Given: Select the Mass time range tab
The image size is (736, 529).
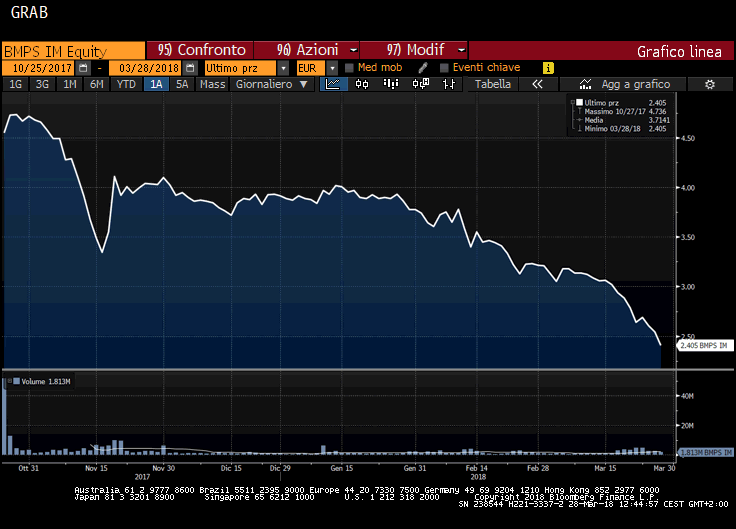Looking at the screenshot, I should [212, 84].
